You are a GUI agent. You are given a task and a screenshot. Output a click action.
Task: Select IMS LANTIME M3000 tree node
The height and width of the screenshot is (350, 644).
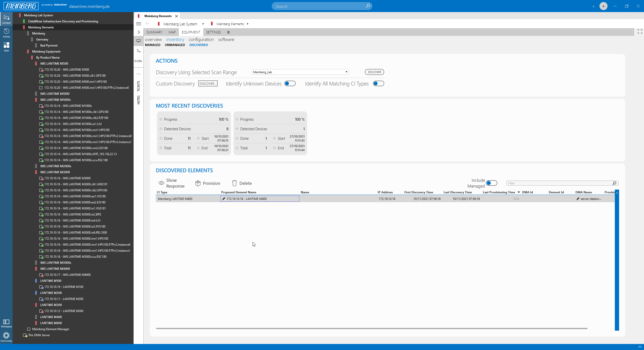pos(55,172)
